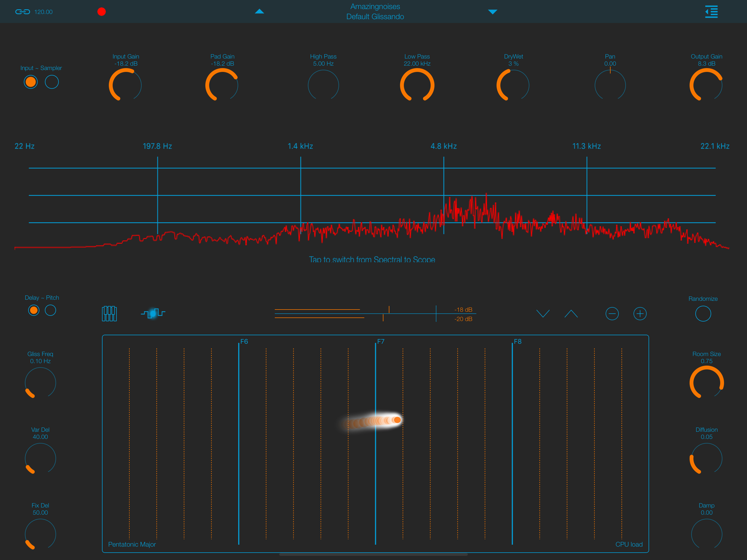747x560 pixels.
Task: Click the minus circle button
Action: pyautogui.click(x=612, y=313)
